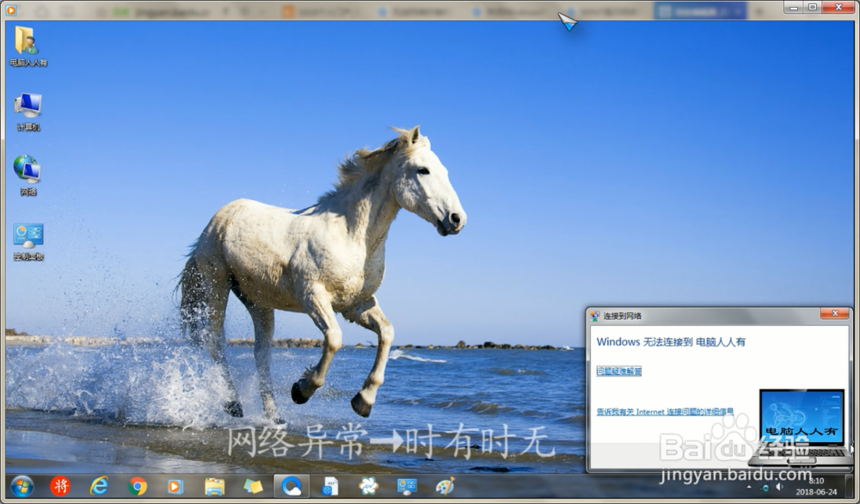This screenshot has height=504, width=860.
Task: Open the control panel taskbar icon
Action: point(407,486)
